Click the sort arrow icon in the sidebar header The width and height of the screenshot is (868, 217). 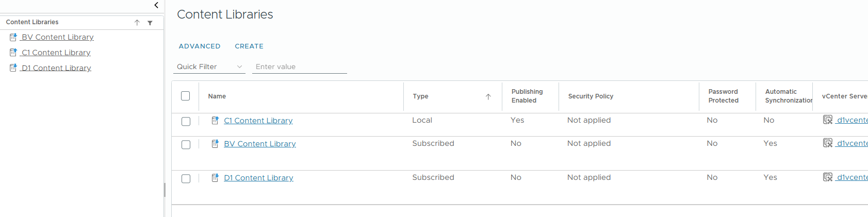(x=137, y=23)
